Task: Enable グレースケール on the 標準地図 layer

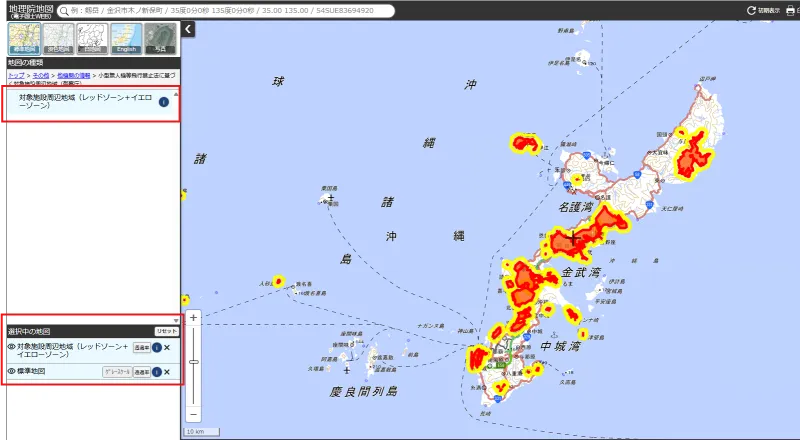Action: point(117,372)
